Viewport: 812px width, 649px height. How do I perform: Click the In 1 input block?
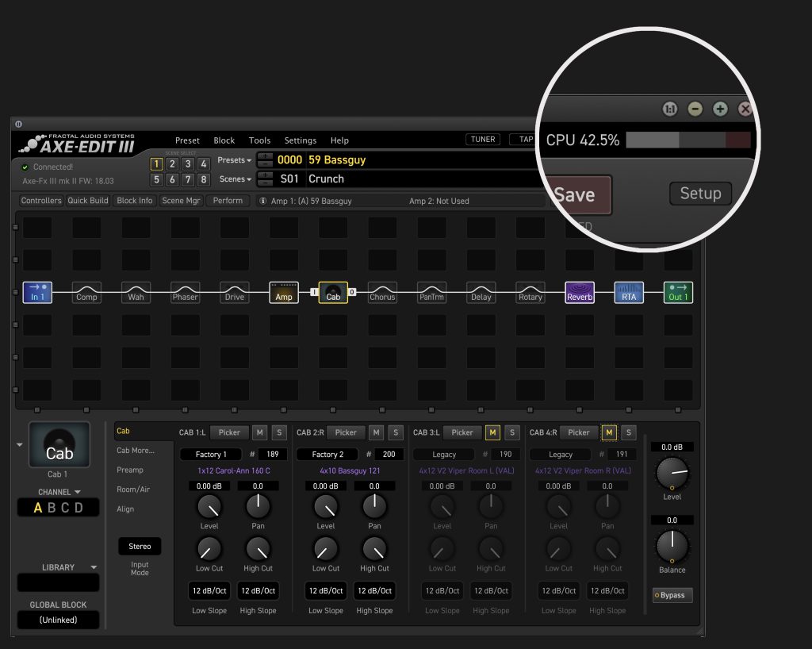37,293
